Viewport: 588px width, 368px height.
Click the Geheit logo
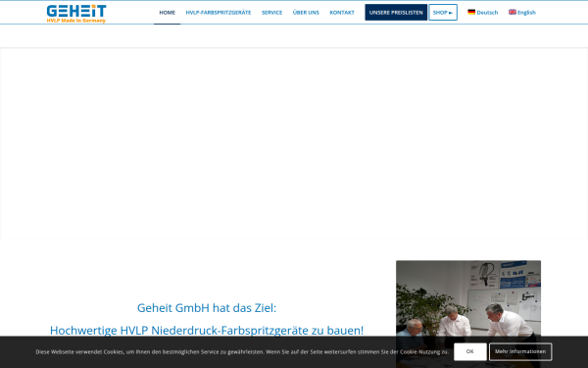[76, 14]
